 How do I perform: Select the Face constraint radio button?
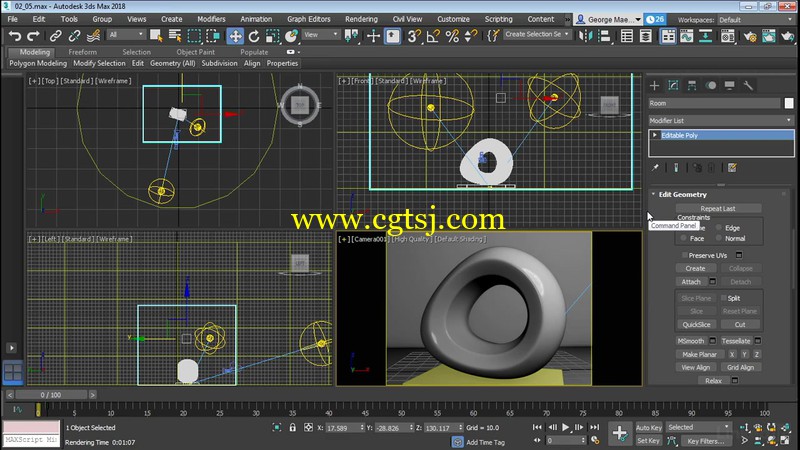[684, 238]
